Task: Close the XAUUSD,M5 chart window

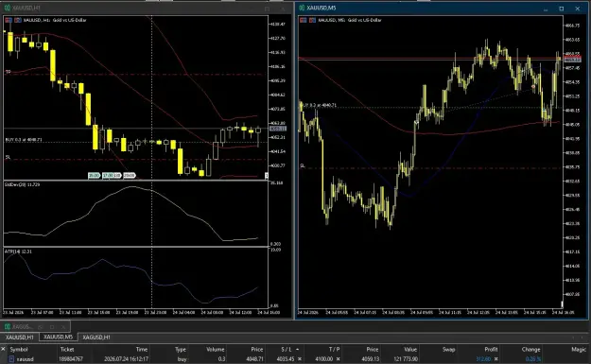Action: tap(577, 9)
